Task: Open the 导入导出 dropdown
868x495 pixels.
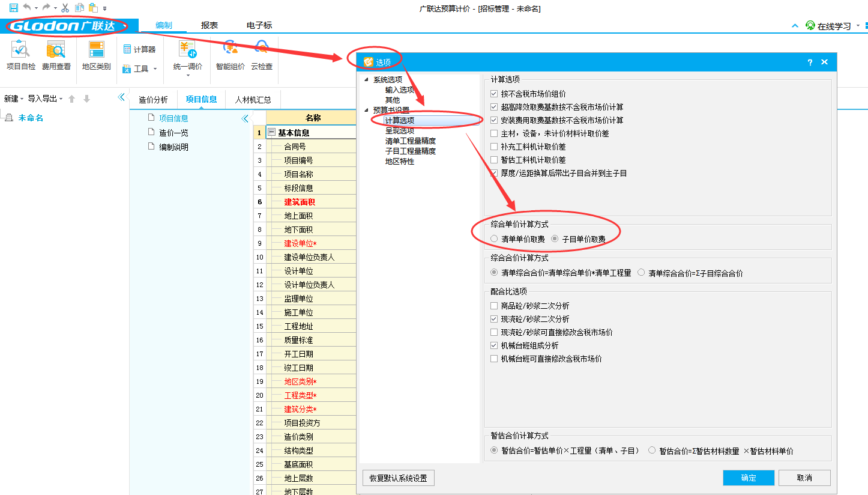Action: point(45,99)
